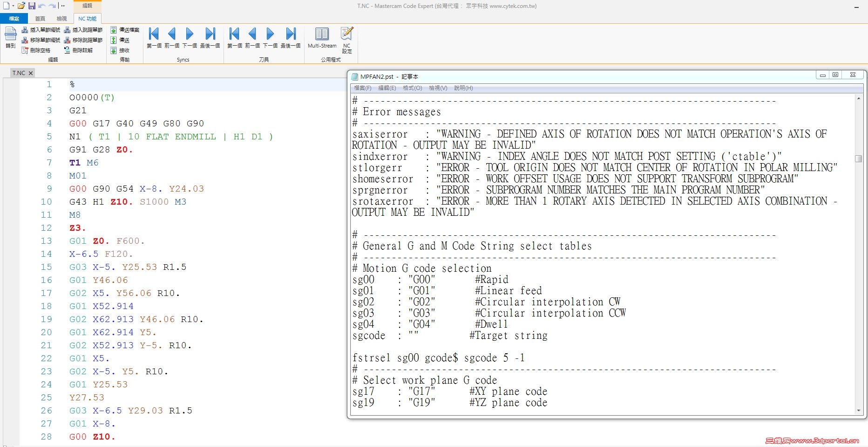
Task: Click the 轉到 (Go To) icon
Action: [x=10, y=37]
